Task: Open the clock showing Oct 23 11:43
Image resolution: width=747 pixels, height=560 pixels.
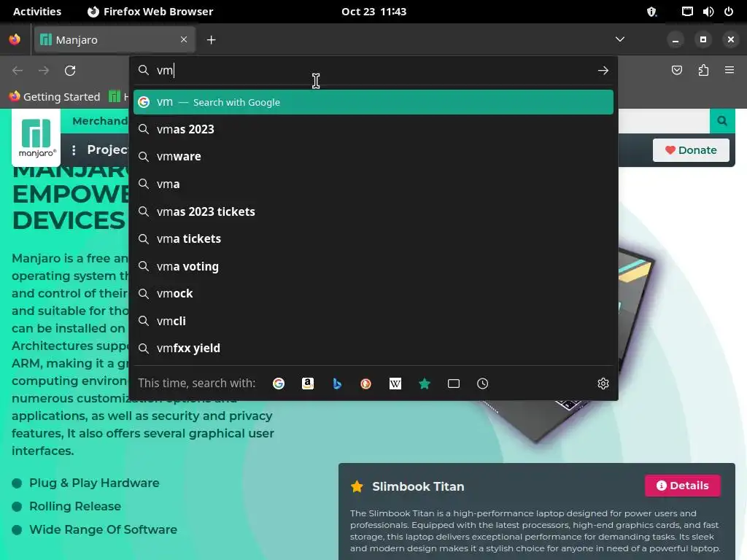Action: tap(374, 12)
